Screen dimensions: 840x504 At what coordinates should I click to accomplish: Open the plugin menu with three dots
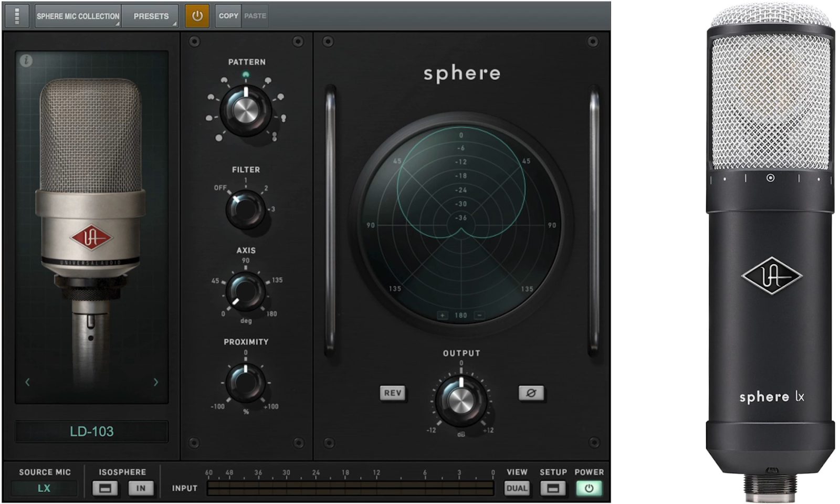pyautogui.click(x=17, y=16)
